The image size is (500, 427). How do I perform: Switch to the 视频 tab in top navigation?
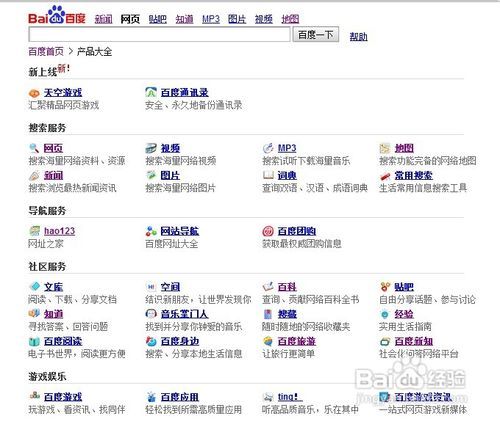(x=264, y=19)
